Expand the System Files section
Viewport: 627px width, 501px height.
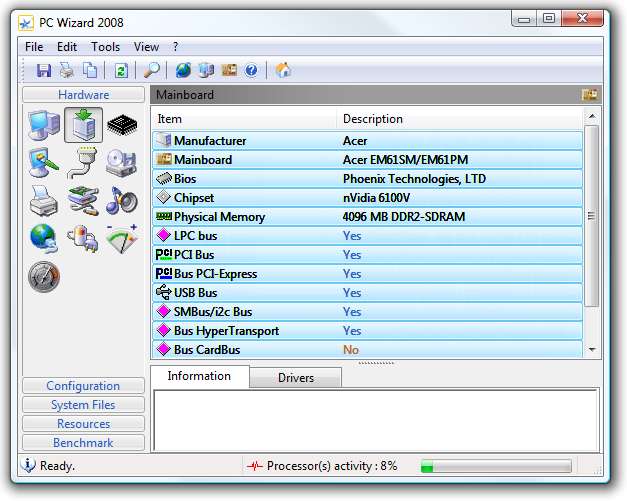[84, 405]
